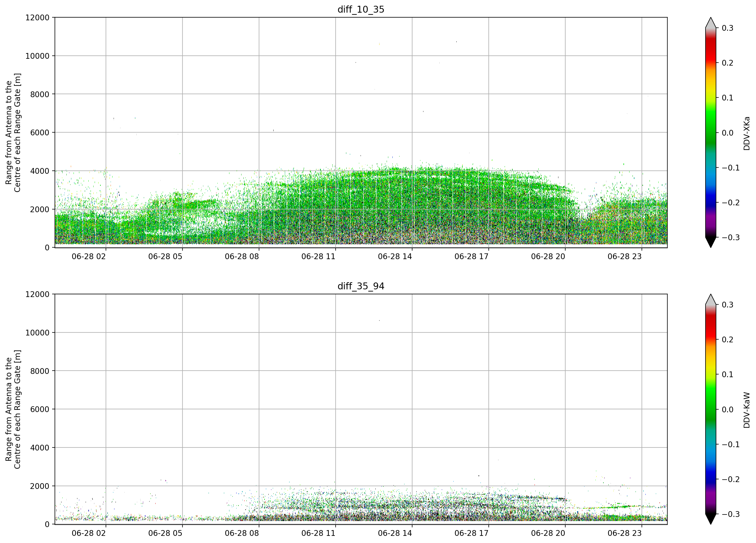
Task: Click the DDV-XKa colorbar gradient
Action: point(711,132)
